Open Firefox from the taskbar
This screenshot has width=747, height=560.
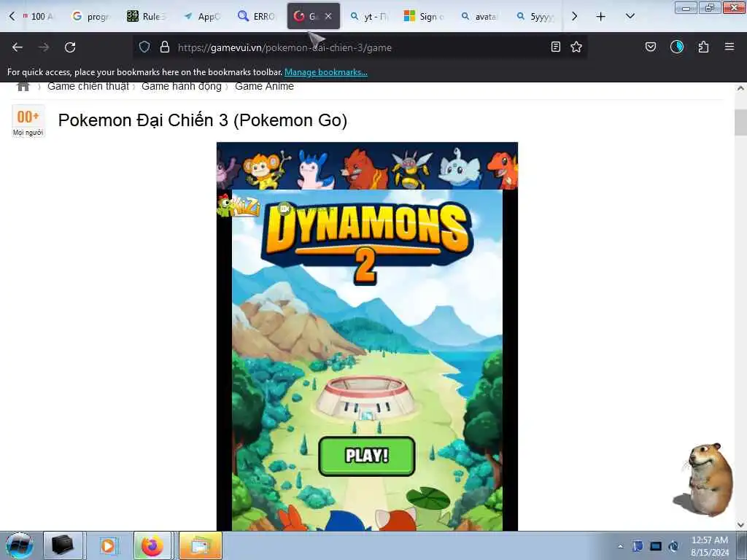[152, 545]
